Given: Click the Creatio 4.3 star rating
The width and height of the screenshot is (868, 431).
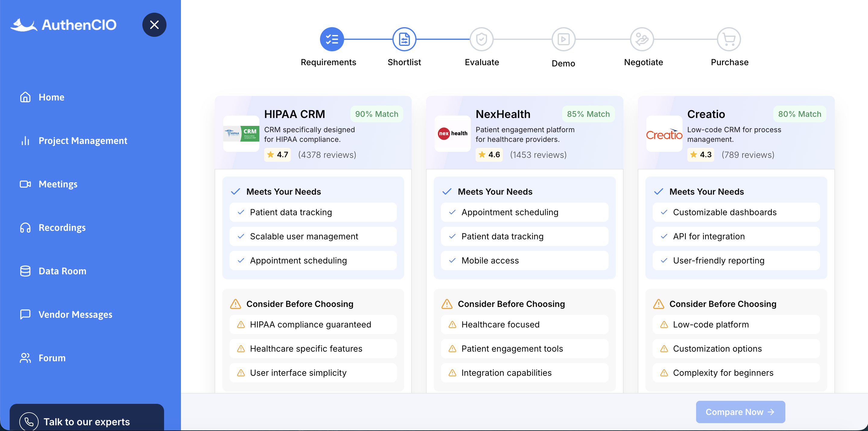Looking at the screenshot, I should [x=701, y=155].
